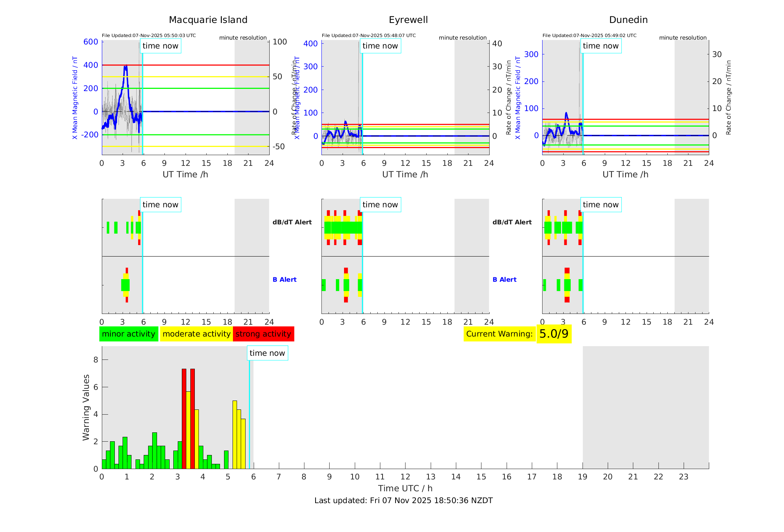Viewport: 784px width, 532px height.
Task: Click the Macquarie Island plot title
Action: click(x=208, y=20)
